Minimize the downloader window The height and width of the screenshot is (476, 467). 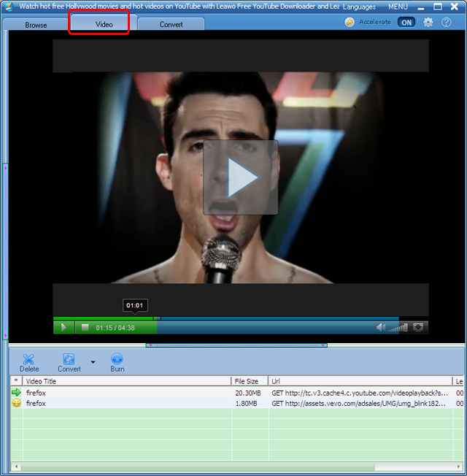pos(420,7)
